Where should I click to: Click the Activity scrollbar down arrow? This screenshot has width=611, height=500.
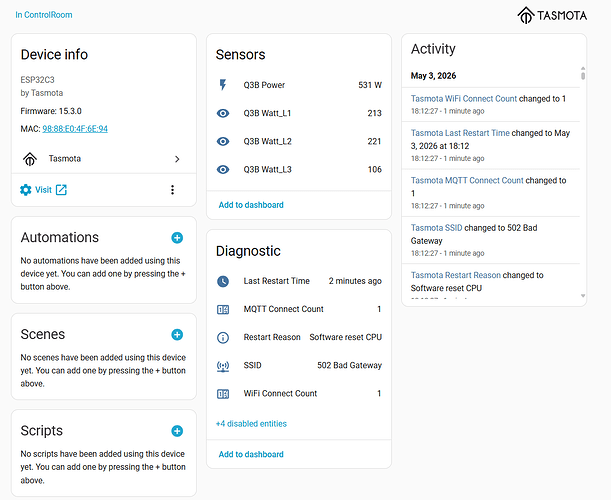pos(583,296)
